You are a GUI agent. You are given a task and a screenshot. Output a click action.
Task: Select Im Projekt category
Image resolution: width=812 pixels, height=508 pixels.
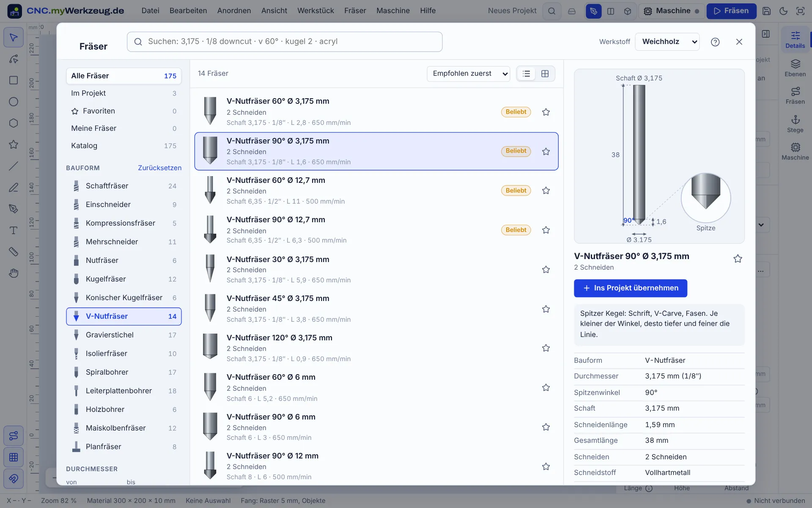tap(124, 93)
